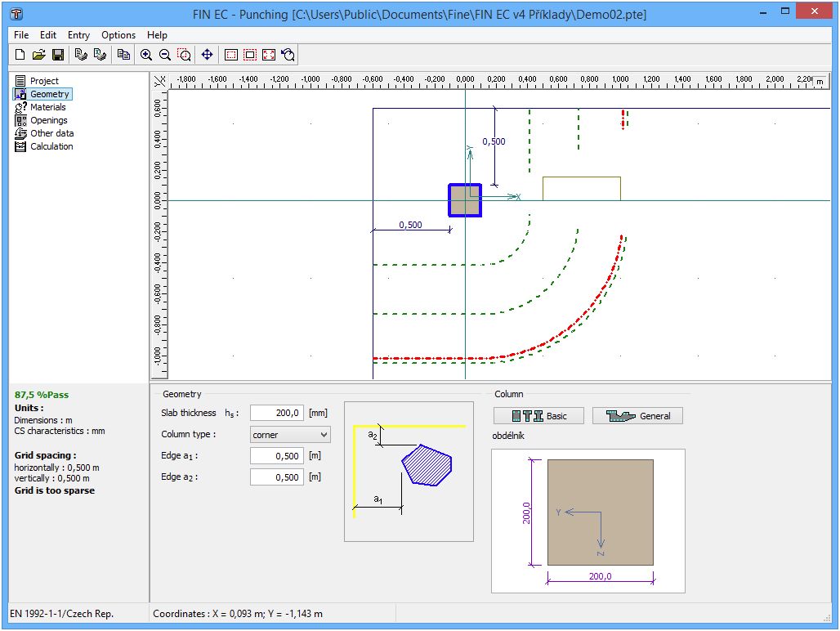Expand the Column type dropdown
This screenshot has height=631, width=840.
pyautogui.click(x=290, y=434)
